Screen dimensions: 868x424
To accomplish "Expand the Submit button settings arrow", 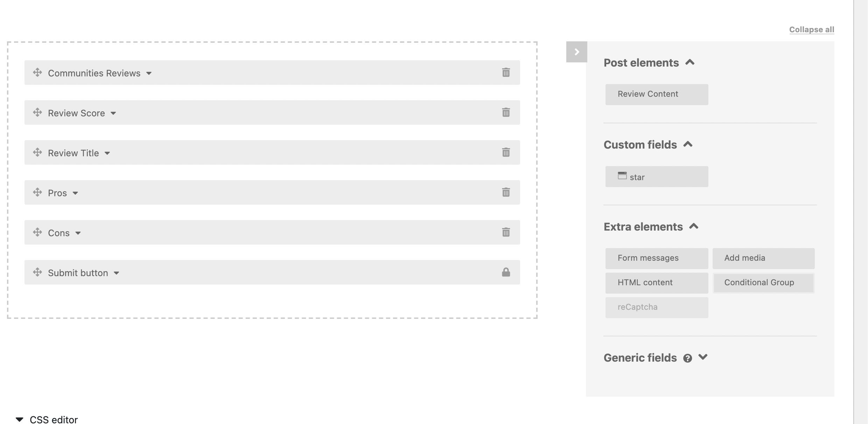I will click(x=117, y=273).
